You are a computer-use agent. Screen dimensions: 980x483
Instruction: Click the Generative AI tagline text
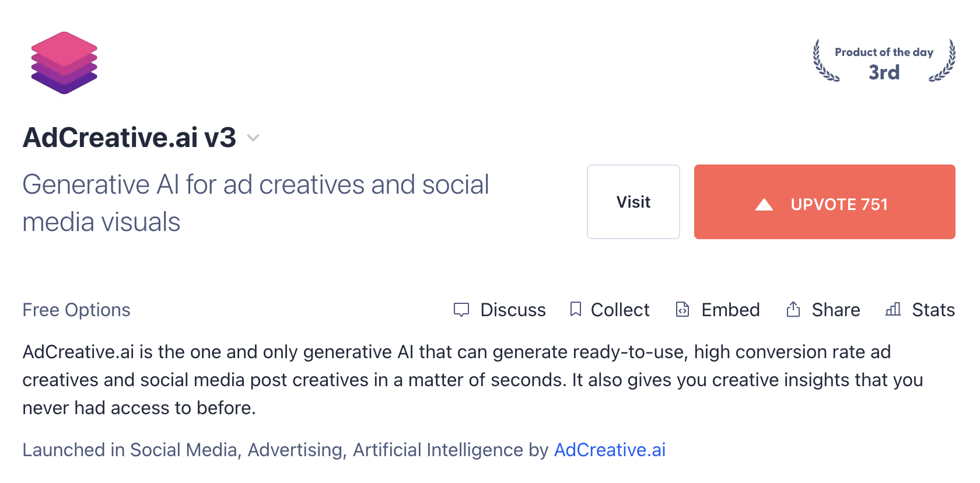pyautogui.click(x=256, y=202)
